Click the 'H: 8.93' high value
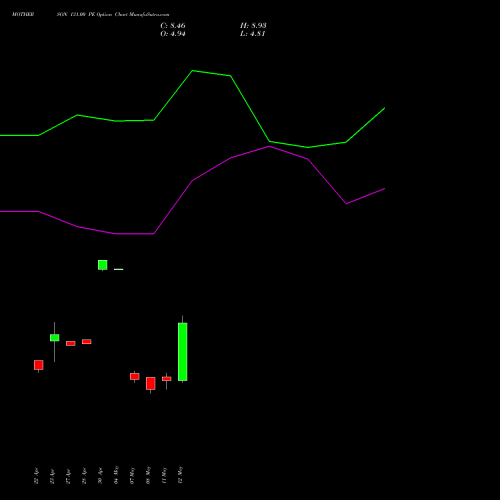500x500 pixels. [253, 26]
